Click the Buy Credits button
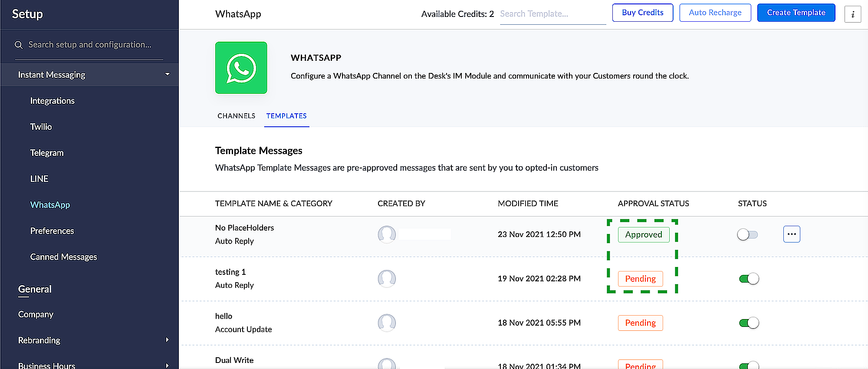Screen dimensions: 868x369 pyautogui.click(x=643, y=13)
